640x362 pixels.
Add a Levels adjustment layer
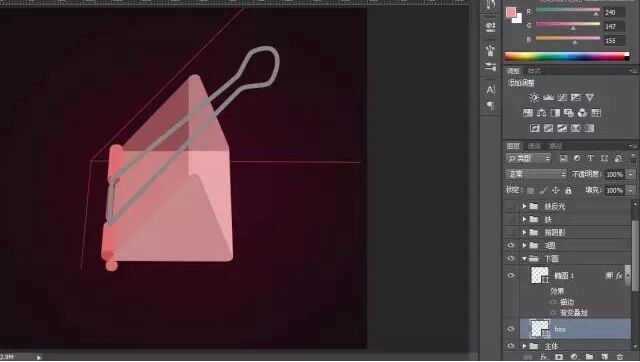(548, 97)
